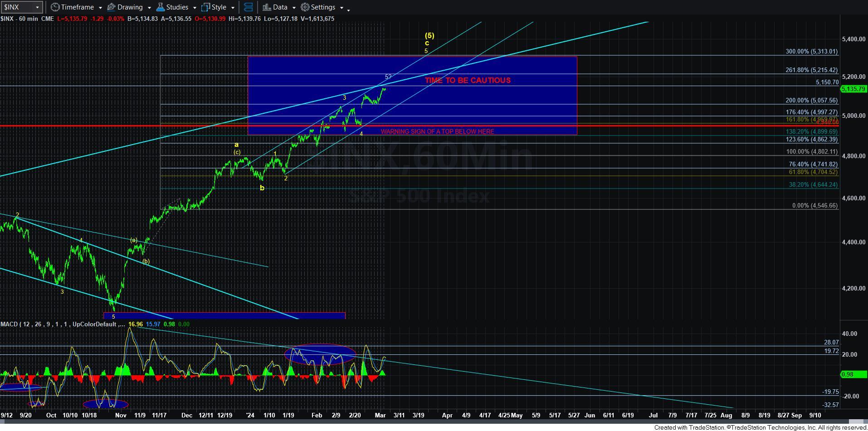Screen dimensions: 868x431
Task: Expand the Drawing dropdown arrow
Action: [148, 8]
